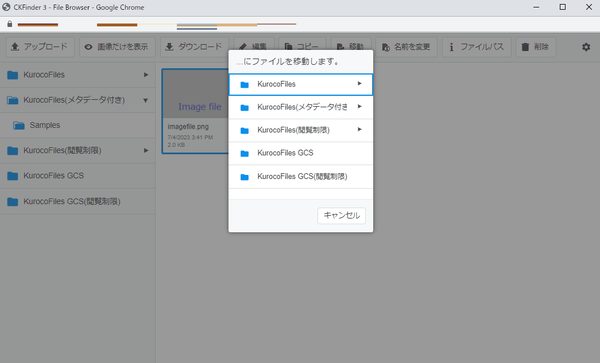Image resolution: width=600 pixels, height=363 pixels.
Task: Click the KurocoFiles(メタデータ付き) folder icon in the sidebar
Action: [13, 101]
